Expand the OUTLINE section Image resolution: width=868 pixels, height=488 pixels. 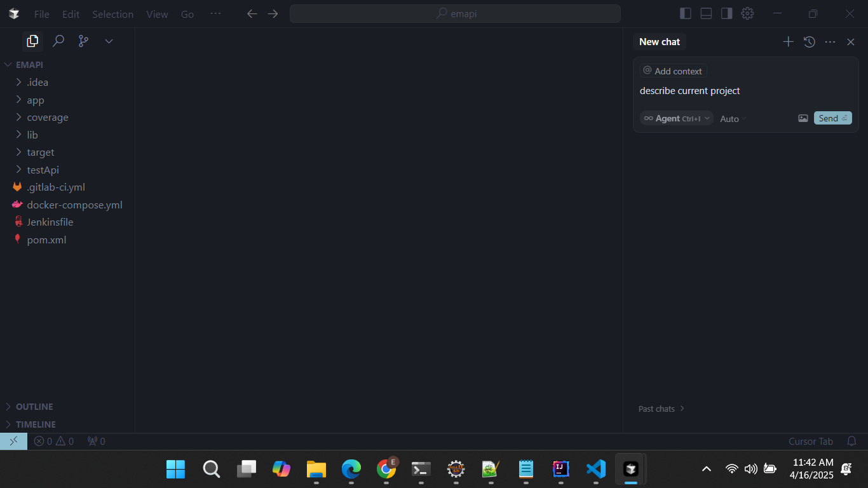tap(34, 407)
